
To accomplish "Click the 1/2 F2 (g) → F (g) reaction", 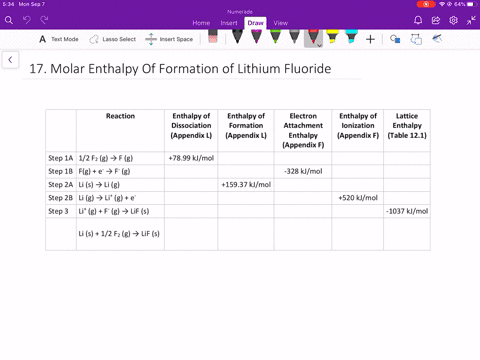I will [106, 158].
